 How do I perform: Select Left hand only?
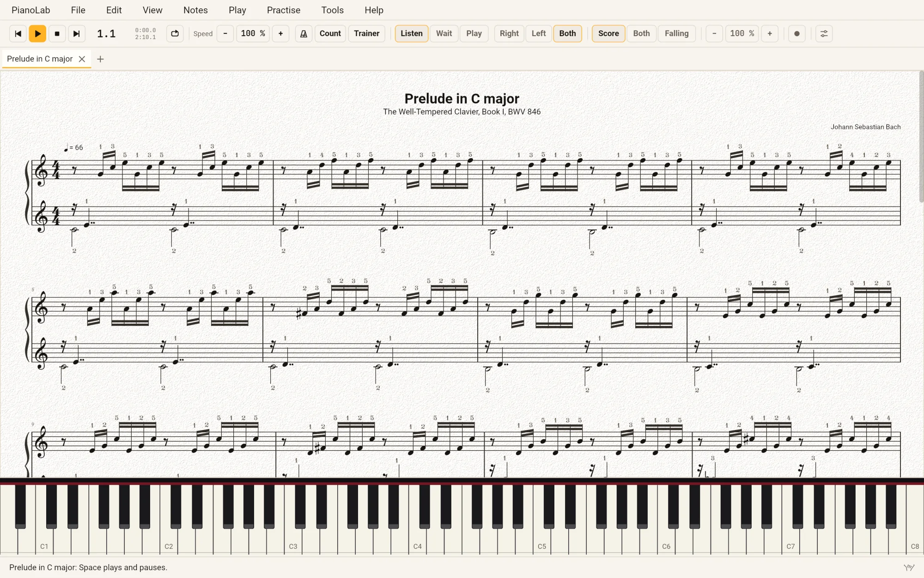[539, 33]
